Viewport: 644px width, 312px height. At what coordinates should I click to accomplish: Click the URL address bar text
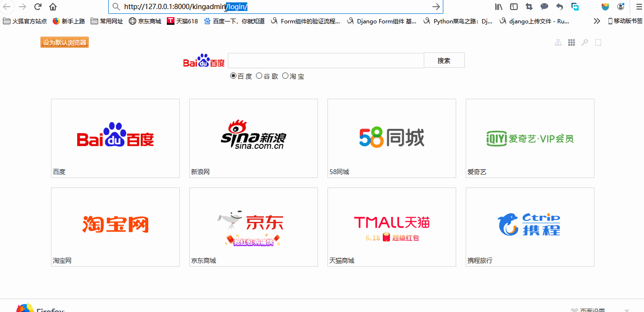pyautogui.click(x=186, y=7)
